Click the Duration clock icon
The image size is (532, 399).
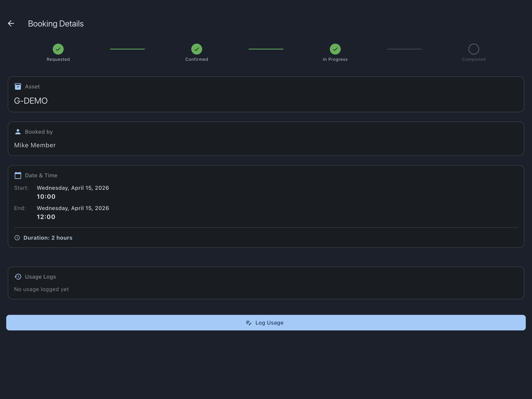coord(17,238)
